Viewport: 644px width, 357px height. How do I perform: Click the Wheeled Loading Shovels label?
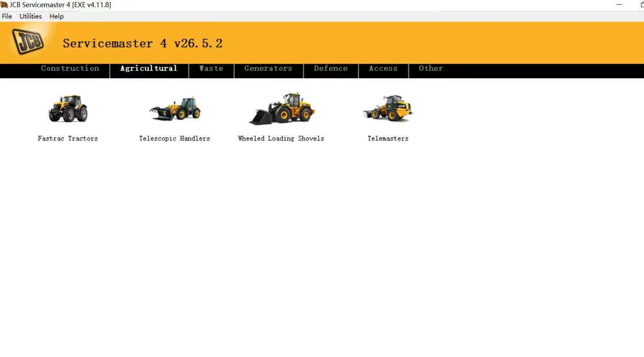coord(281,138)
